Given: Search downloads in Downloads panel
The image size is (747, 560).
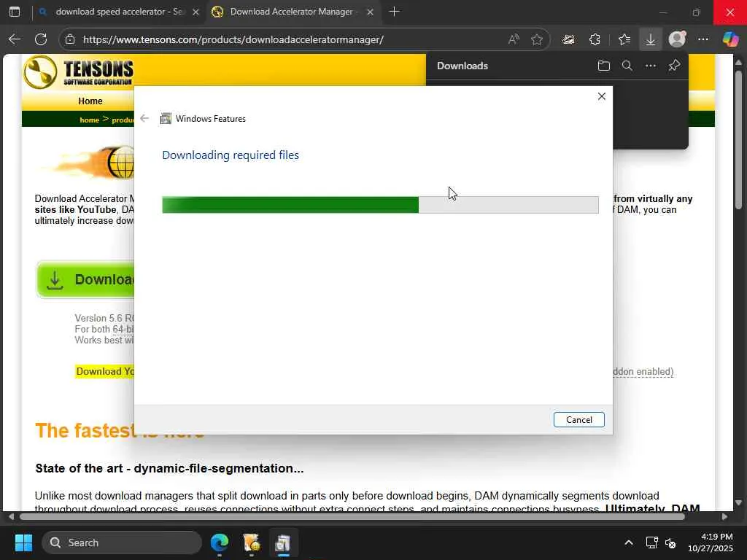Looking at the screenshot, I should point(627,66).
